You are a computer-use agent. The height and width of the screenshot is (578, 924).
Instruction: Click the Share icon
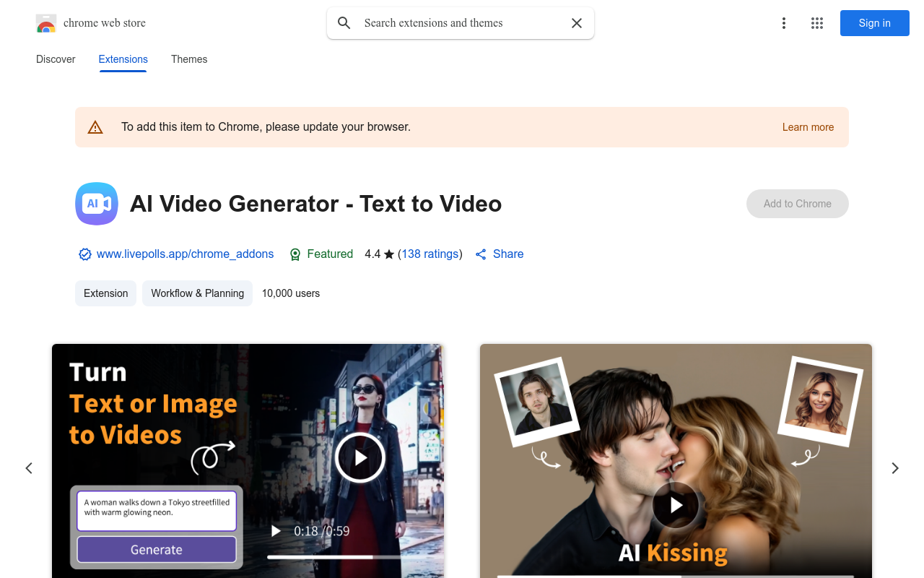481,254
